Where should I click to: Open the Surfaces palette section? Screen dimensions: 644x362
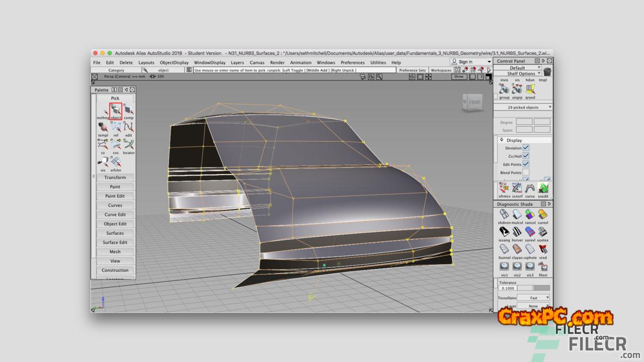(115, 233)
